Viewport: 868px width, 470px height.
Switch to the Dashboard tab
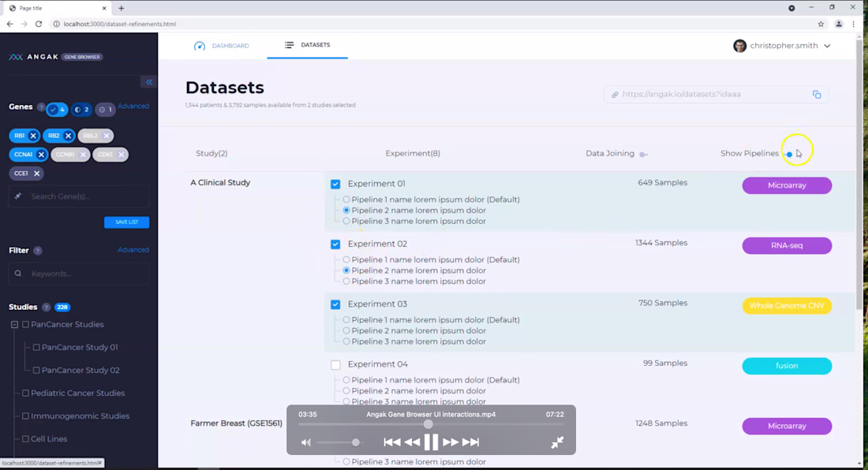tap(222, 46)
